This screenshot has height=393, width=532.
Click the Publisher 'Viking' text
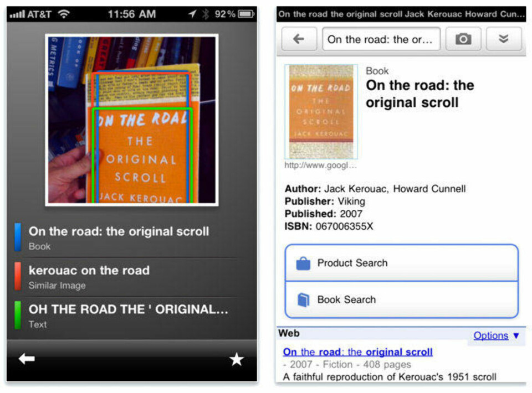(x=351, y=201)
